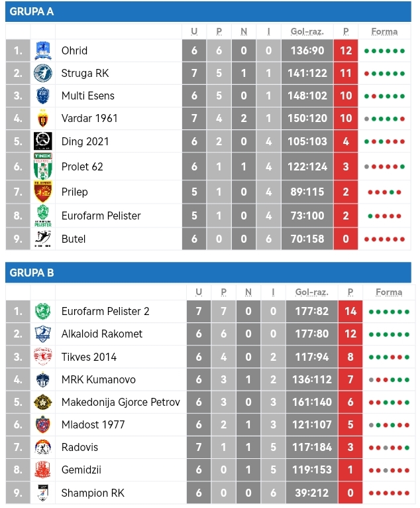Click Butel's form dots indicator
420x508 pixels.
coord(384,239)
